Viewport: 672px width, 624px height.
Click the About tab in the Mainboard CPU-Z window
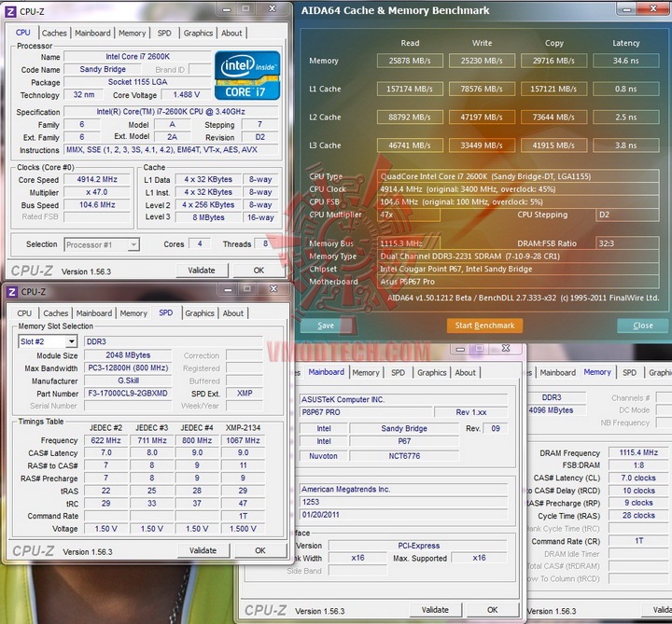(x=466, y=372)
